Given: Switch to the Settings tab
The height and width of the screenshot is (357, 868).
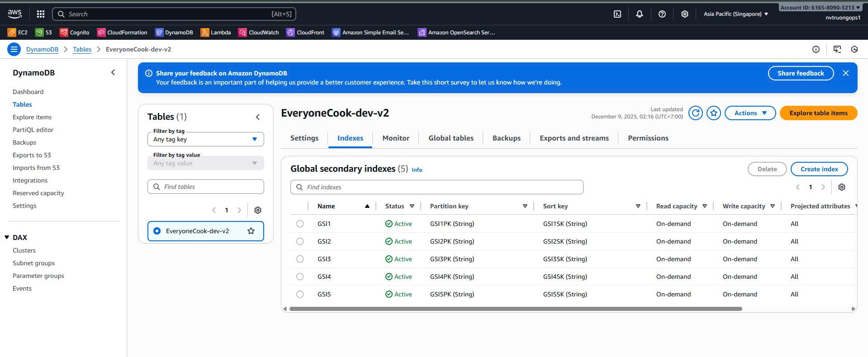Looking at the screenshot, I should [304, 138].
